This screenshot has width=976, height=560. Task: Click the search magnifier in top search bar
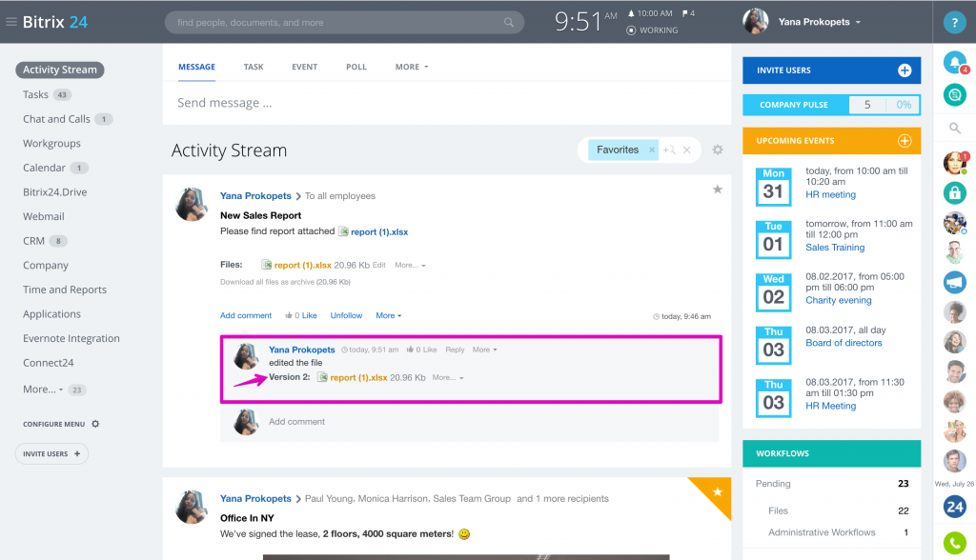pos(509,23)
